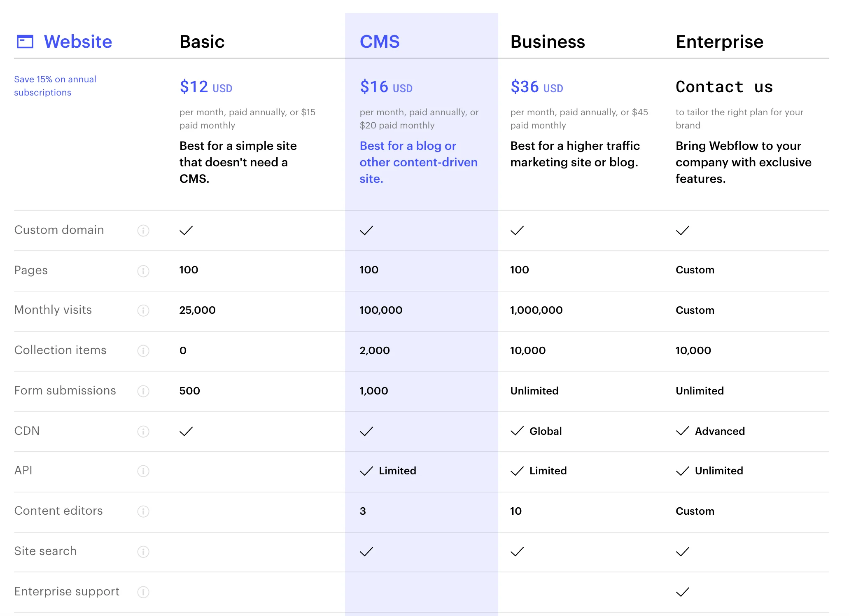Click the Collection items info icon

(x=143, y=351)
